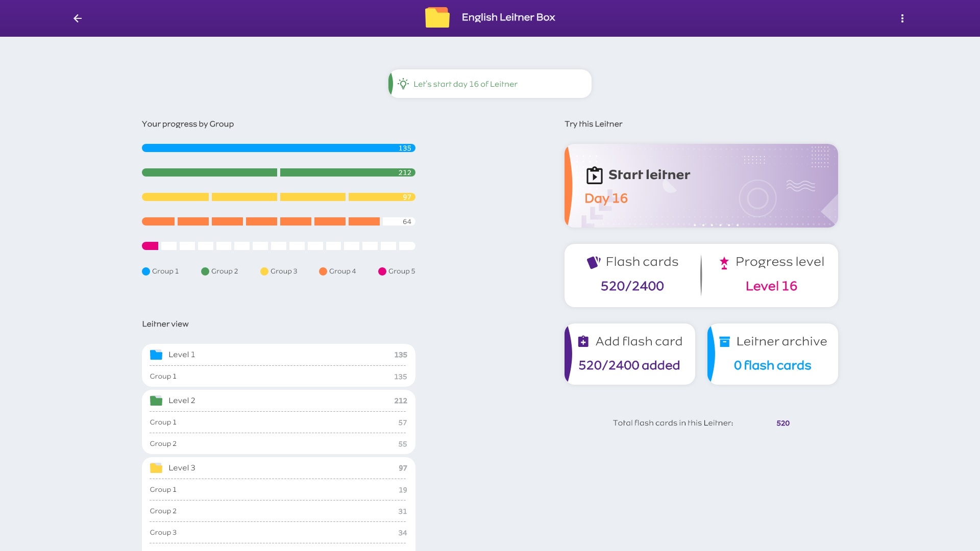The height and width of the screenshot is (551, 980).
Task: Select Group 3 under Level 3
Action: (278, 533)
